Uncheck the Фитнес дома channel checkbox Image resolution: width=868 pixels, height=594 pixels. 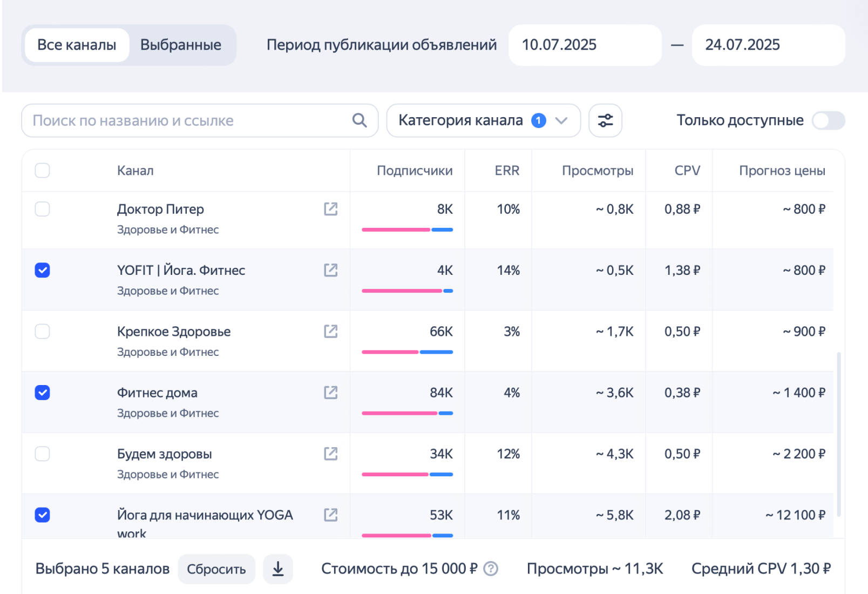coord(42,393)
